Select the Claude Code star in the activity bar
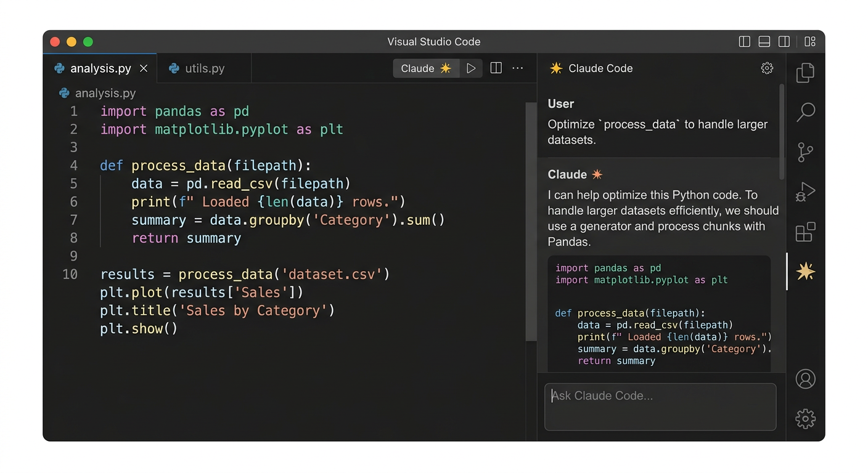Image resolution: width=868 pixels, height=473 pixels. tap(805, 271)
